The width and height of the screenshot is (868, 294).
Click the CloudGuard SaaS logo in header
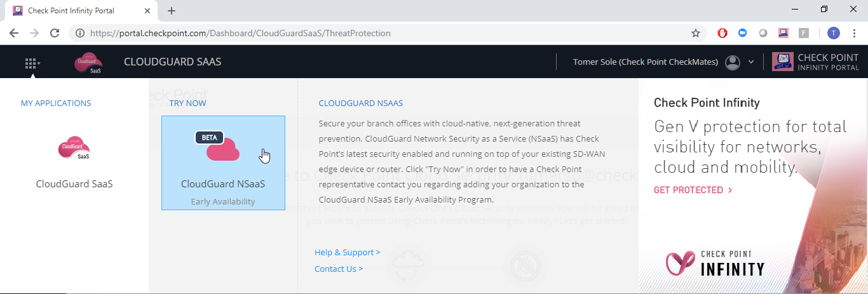pyautogui.click(x=88, y=63)
